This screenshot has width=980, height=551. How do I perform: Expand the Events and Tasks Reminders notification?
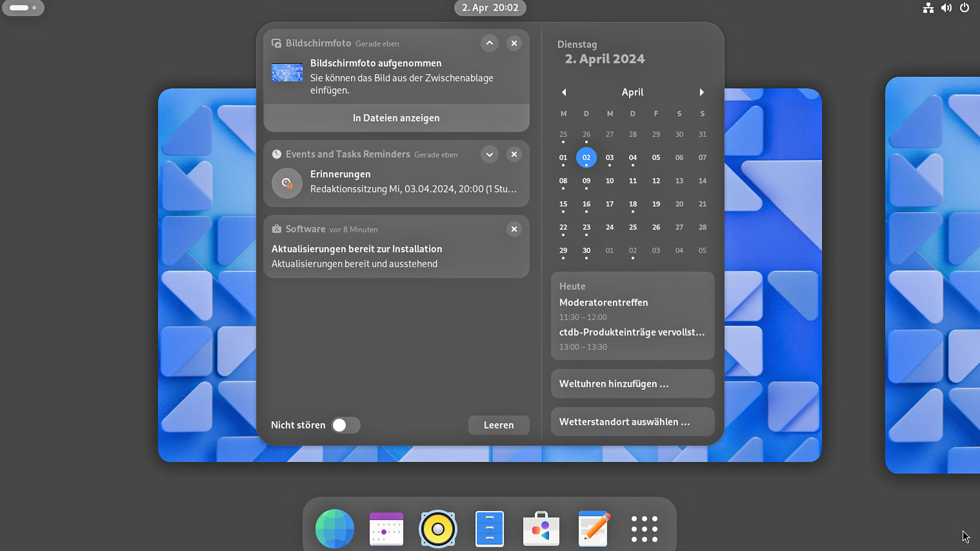click(489, 154)
